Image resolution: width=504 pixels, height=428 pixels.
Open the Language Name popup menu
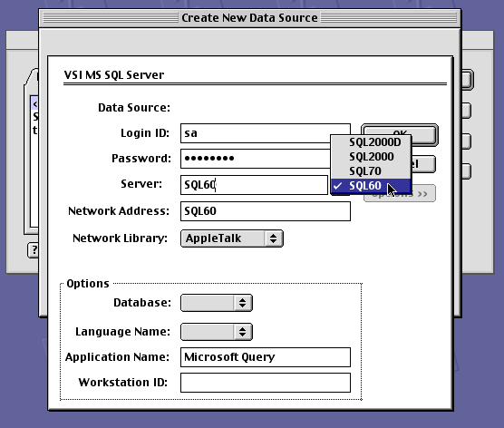point(217,332)
